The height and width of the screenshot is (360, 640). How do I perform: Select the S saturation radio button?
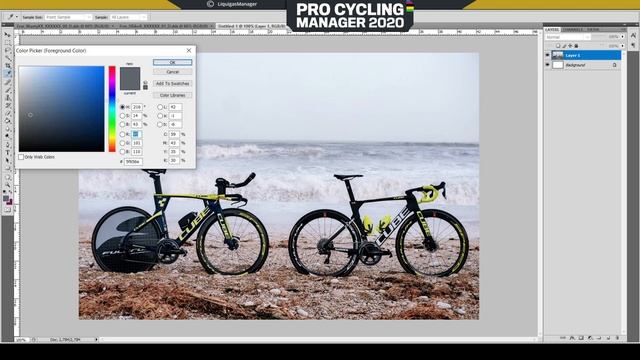pyautogui.click(x=122, y=116)
